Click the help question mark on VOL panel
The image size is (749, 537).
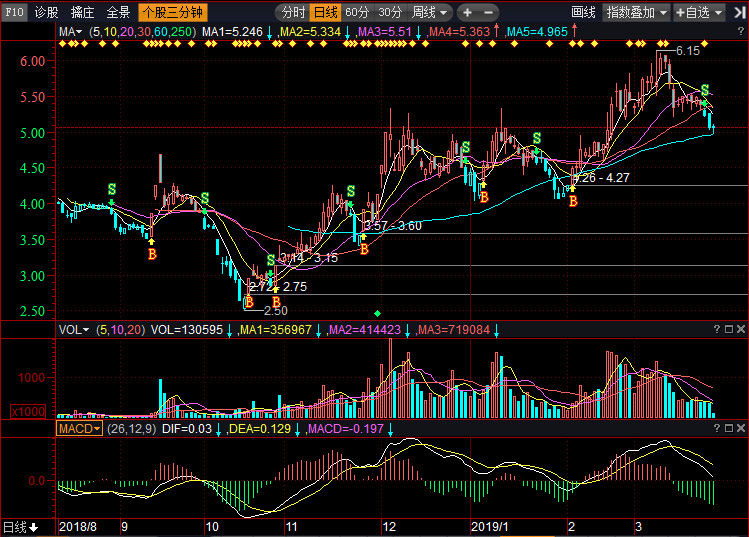click(x=716, y=329)
